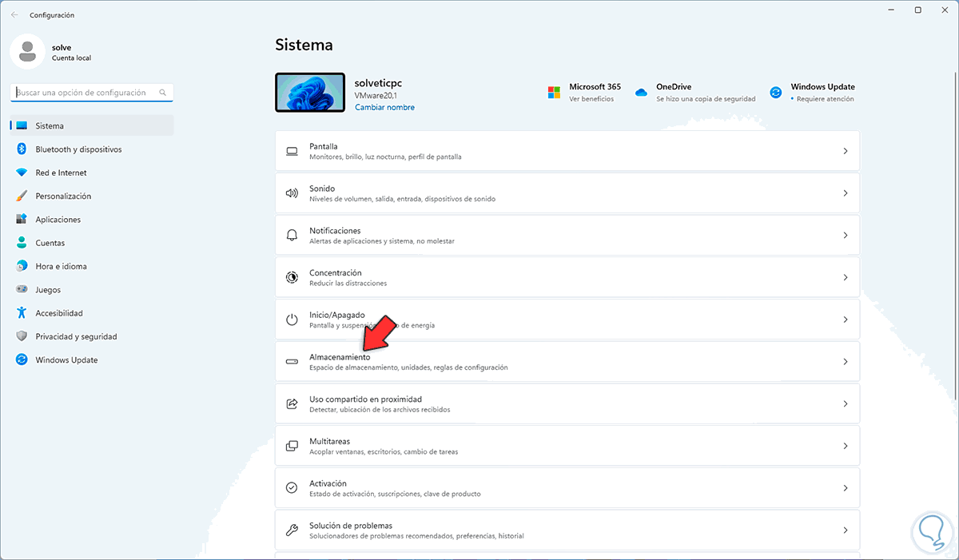Click the Juegos label in sidebar
959x560 pixels.
coord(48,290)
